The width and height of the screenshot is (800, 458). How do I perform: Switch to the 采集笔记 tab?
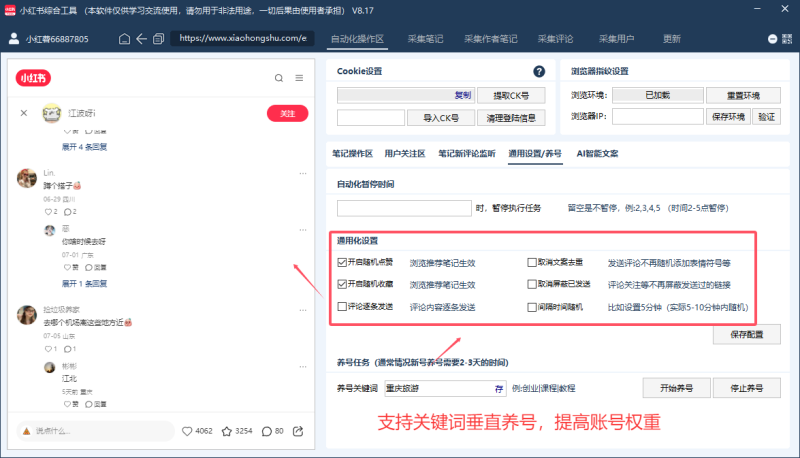coord(425,39)
